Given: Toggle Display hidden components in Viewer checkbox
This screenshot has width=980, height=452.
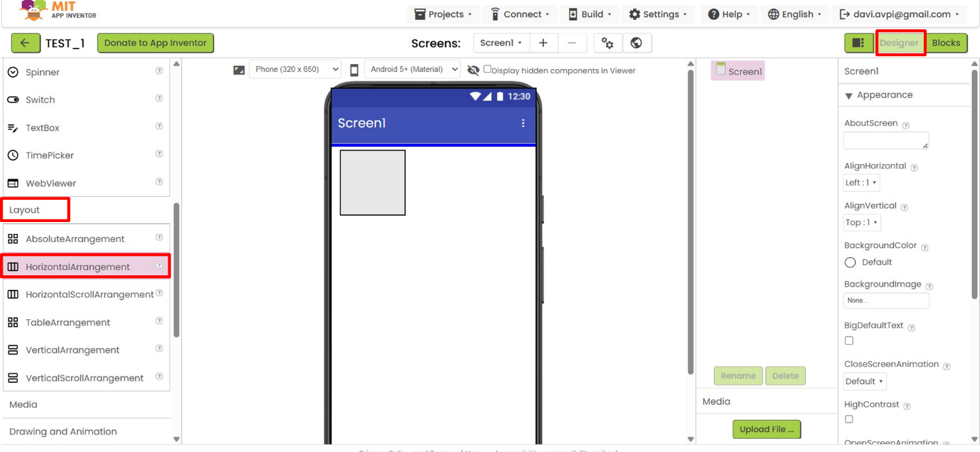Looking at the screenshot, I should [488, 69].
